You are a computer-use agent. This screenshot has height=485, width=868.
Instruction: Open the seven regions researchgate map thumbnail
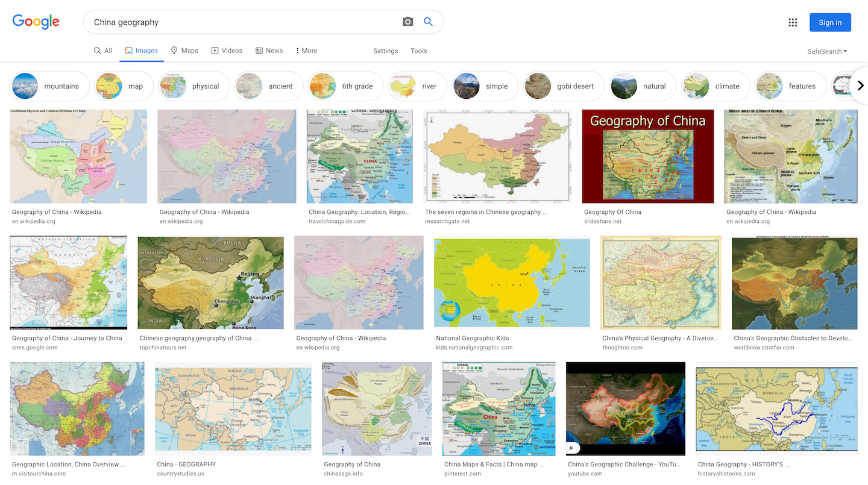click(x=498, y=156)
